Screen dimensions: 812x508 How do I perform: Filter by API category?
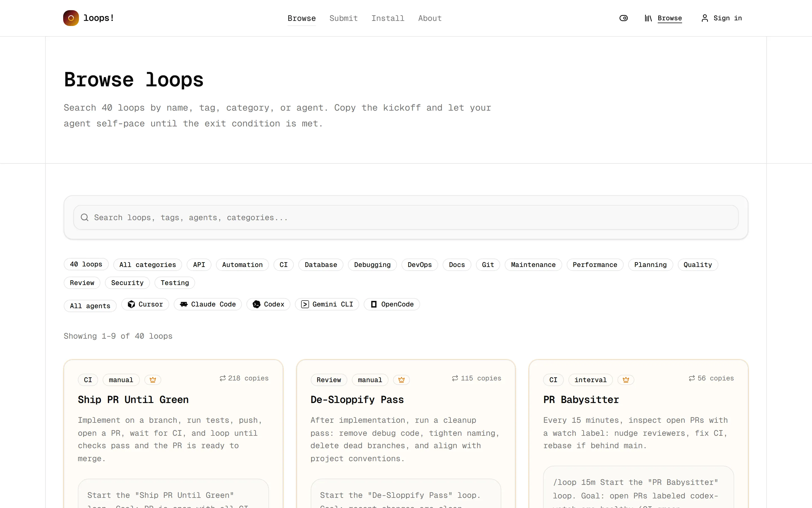click(199, 265)
